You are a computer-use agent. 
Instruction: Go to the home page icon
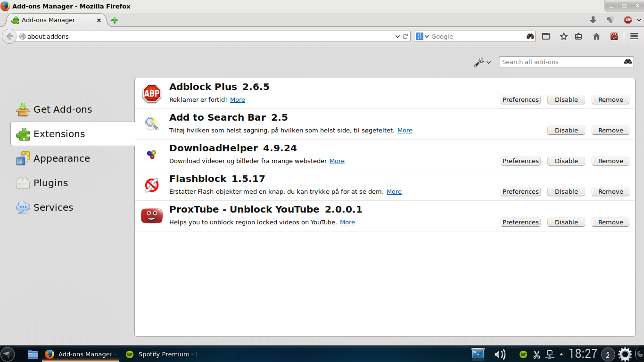(x=596, y=36)
